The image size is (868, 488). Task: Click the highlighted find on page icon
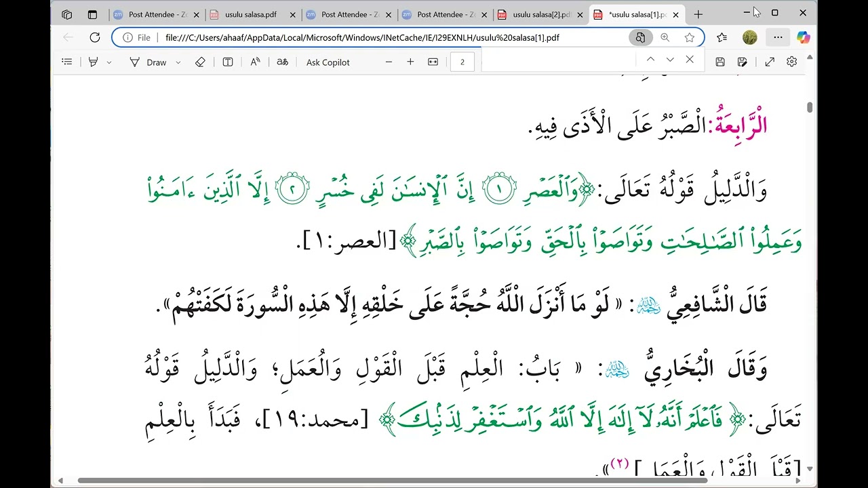640,37
